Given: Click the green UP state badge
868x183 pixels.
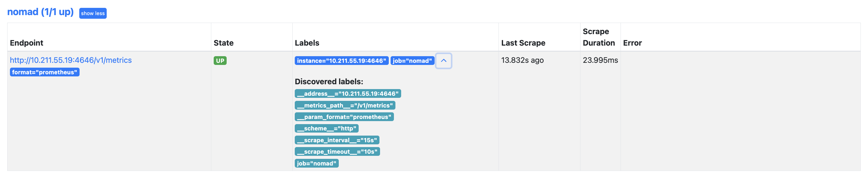Looking at the screenshot, I should click(x=220, y=61).
